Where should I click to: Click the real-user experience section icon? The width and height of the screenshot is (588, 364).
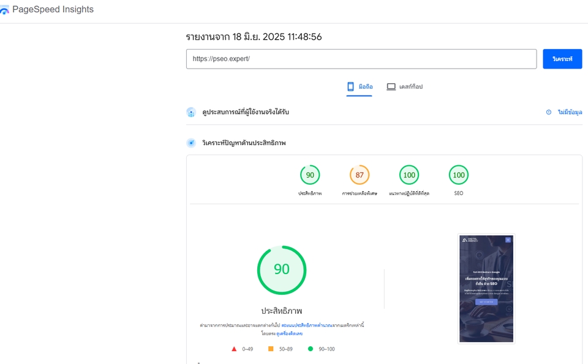point(191,113)
